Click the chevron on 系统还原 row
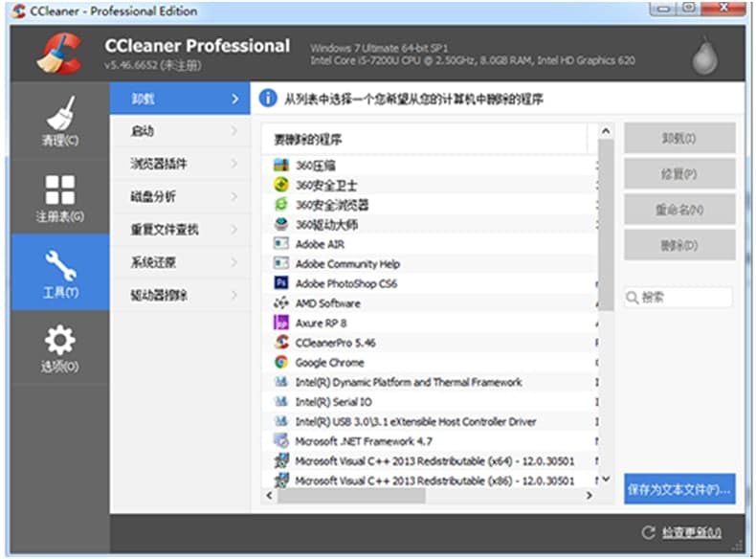The height and width of the screenshot is (559, 756). [x=234, y=262]
